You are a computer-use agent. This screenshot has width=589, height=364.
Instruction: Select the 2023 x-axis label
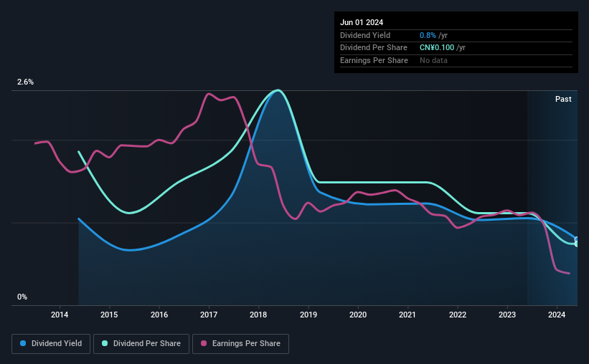tap(507, 315)
